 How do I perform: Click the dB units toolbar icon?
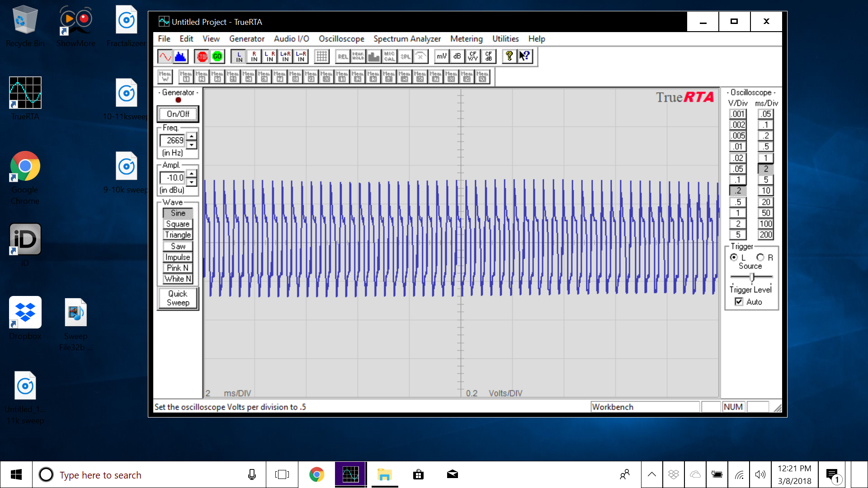457,56
